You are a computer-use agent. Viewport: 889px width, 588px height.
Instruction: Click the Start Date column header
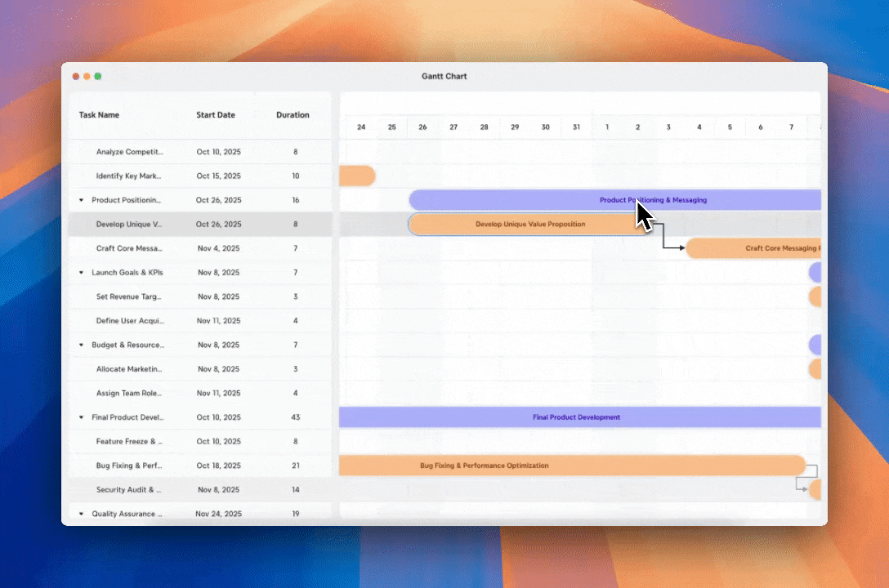click(216, 115)
